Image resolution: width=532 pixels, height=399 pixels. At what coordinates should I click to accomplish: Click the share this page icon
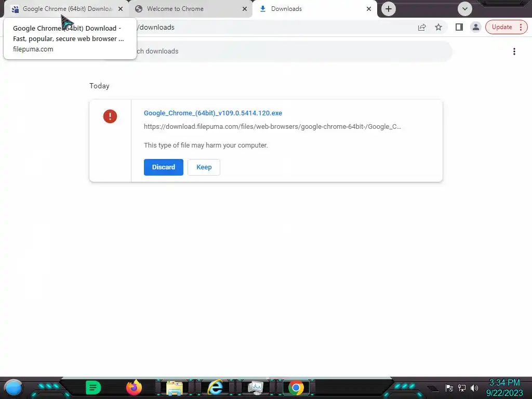[422, 27]
